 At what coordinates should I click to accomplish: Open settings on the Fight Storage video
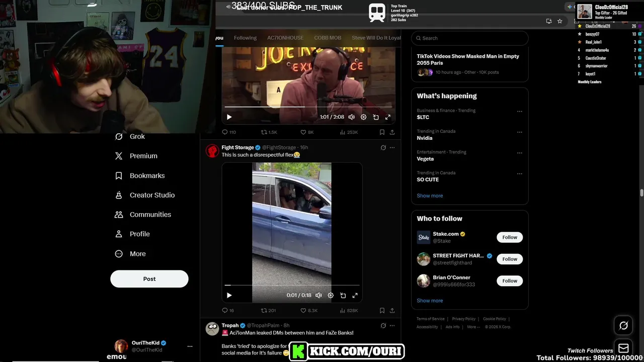click(x=331, y=296)
